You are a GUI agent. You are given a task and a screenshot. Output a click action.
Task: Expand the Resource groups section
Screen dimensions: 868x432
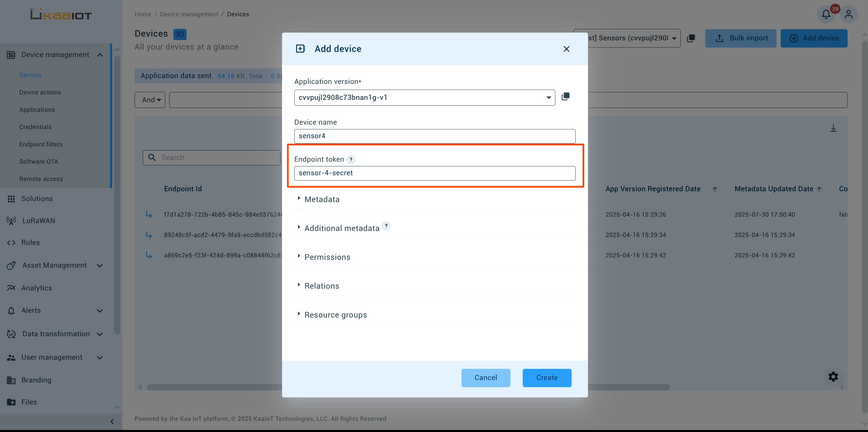tap(336, 315)
